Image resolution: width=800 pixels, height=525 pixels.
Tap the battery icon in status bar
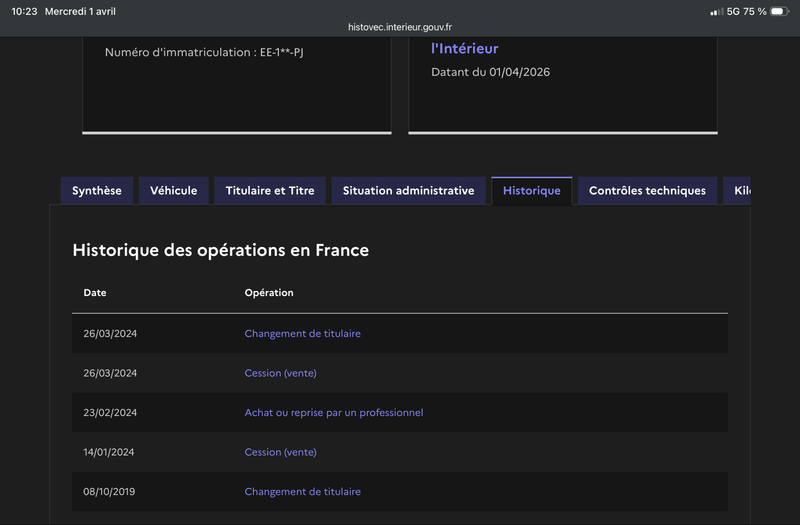pyautogui.click(x=780, y=11)
